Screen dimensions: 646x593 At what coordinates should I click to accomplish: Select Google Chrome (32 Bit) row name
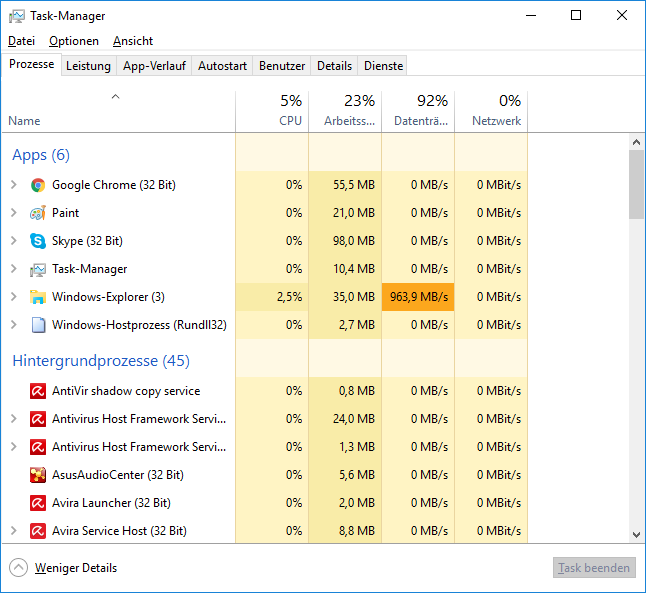(114, 185)
